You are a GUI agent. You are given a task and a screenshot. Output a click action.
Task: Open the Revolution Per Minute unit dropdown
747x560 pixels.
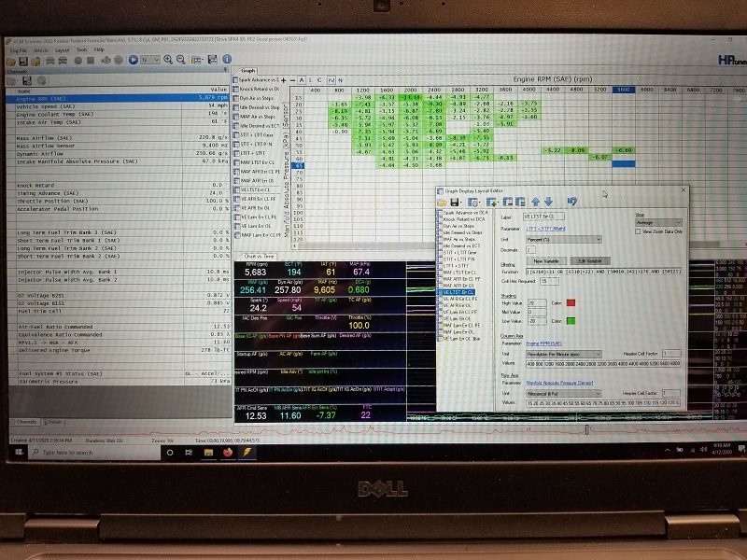pyautogui.click(x=564, y=354)
